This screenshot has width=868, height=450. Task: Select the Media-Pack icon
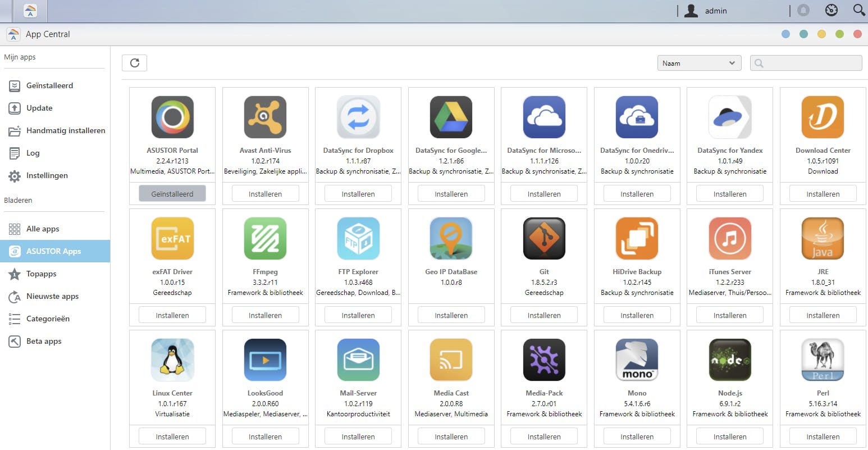[x=544, y=360]
